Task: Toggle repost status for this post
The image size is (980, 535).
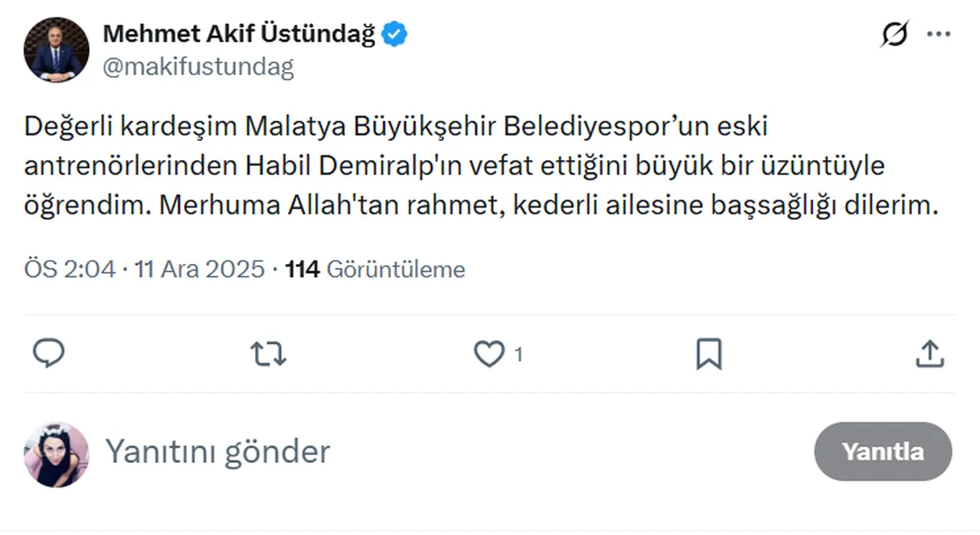Action: [x=267, y=354]
